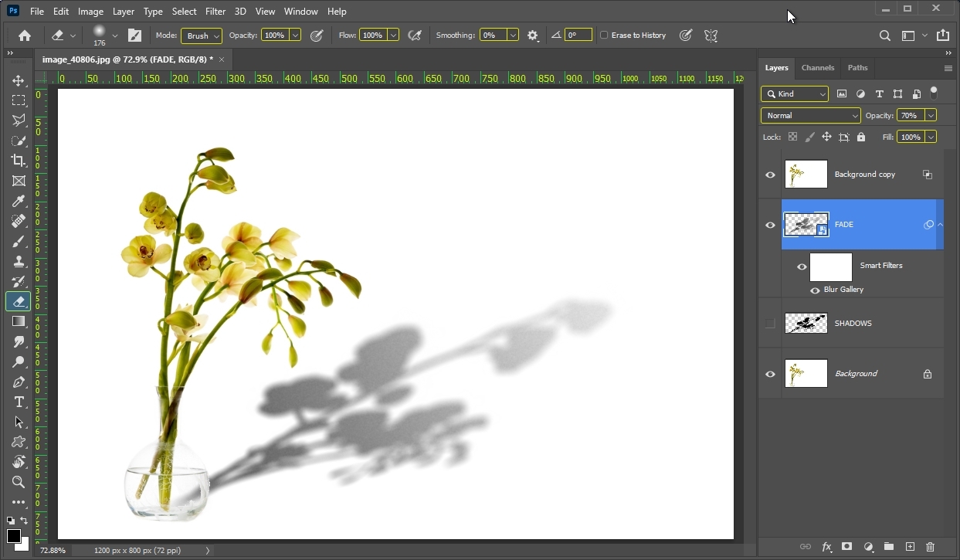Open the File menu
960x560 pixels.
(x=37, y=12)
